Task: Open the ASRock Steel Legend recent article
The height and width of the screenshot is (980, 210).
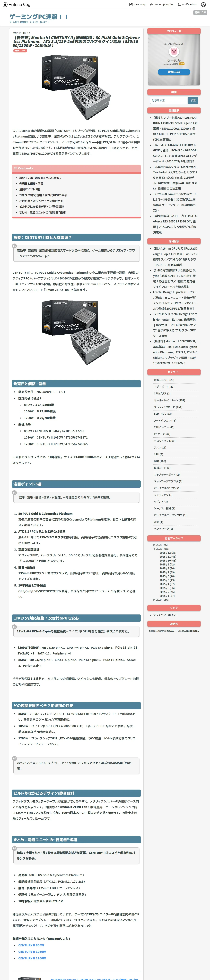Action: click(175, 129)
